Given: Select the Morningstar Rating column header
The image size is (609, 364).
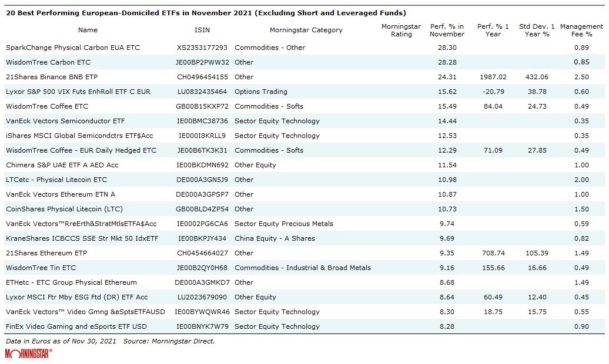Looking at the screenshot, I should click(401, 30).
